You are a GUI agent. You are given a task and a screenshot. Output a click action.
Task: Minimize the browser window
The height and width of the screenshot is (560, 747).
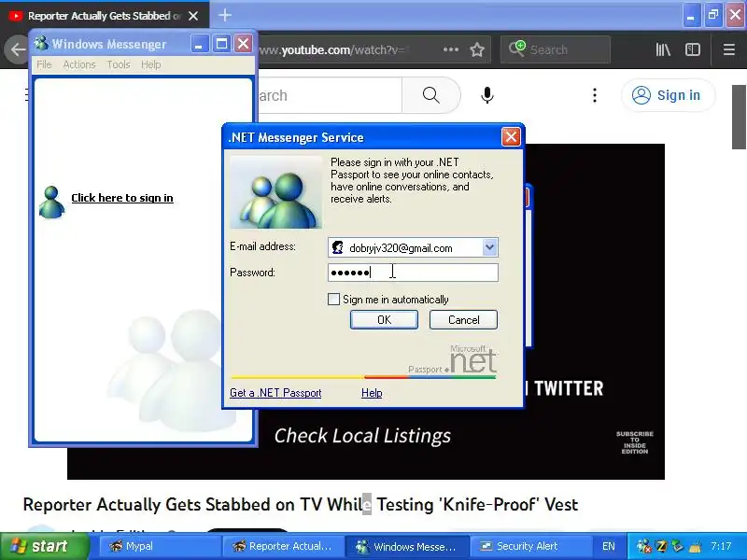(691, 16)
